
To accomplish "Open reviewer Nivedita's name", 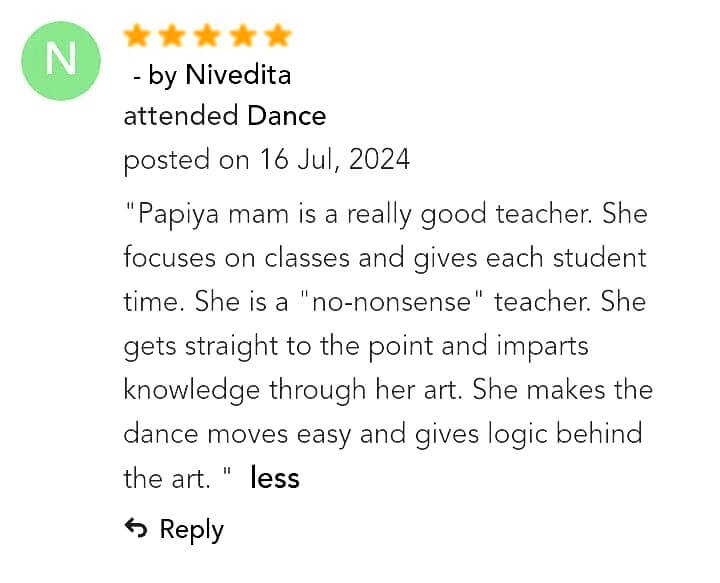I will pos(238,75).
